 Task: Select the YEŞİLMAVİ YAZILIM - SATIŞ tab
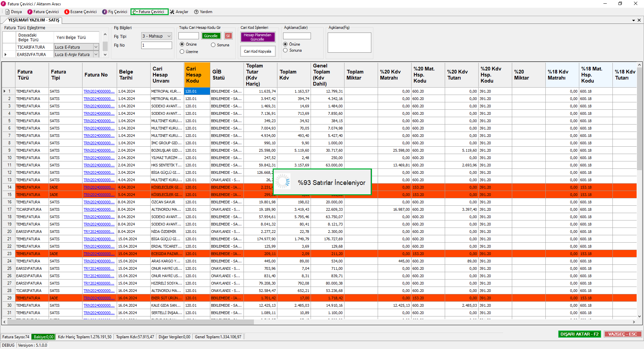point(34,20)
